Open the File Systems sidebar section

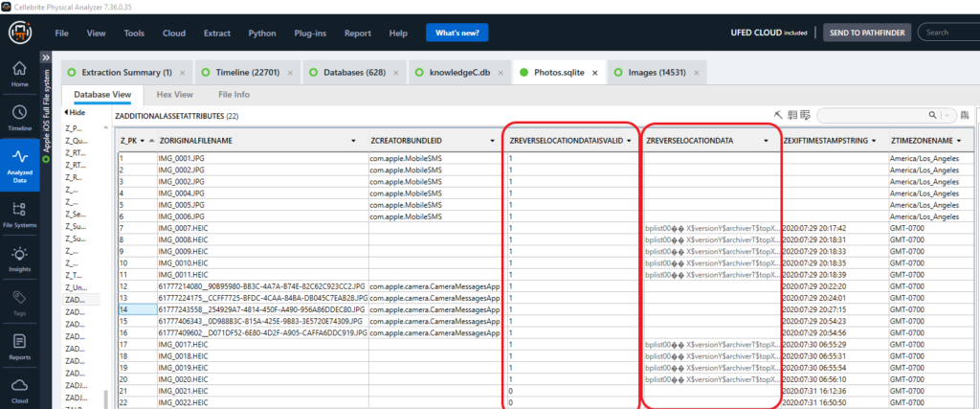(x=20, y=215)
